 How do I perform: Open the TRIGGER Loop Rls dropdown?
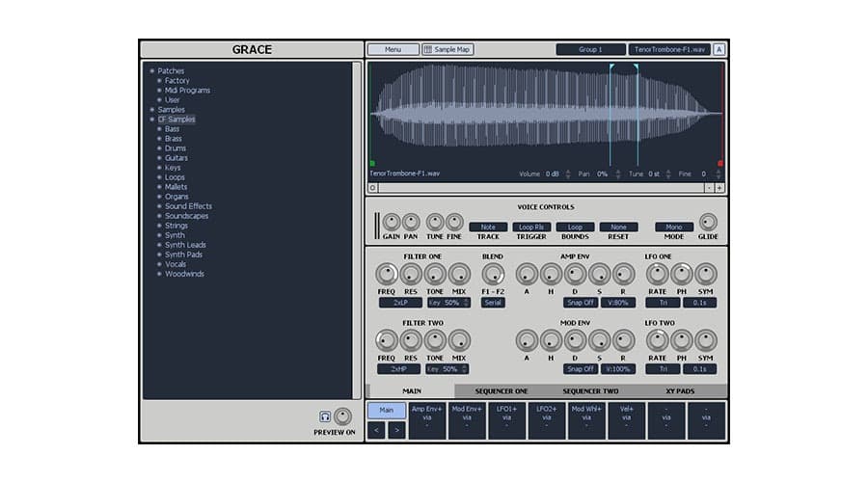[530, 227]
